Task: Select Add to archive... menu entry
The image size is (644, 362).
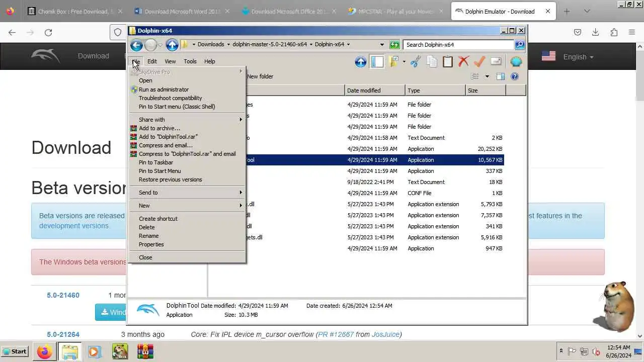Action: coord(187,128)
